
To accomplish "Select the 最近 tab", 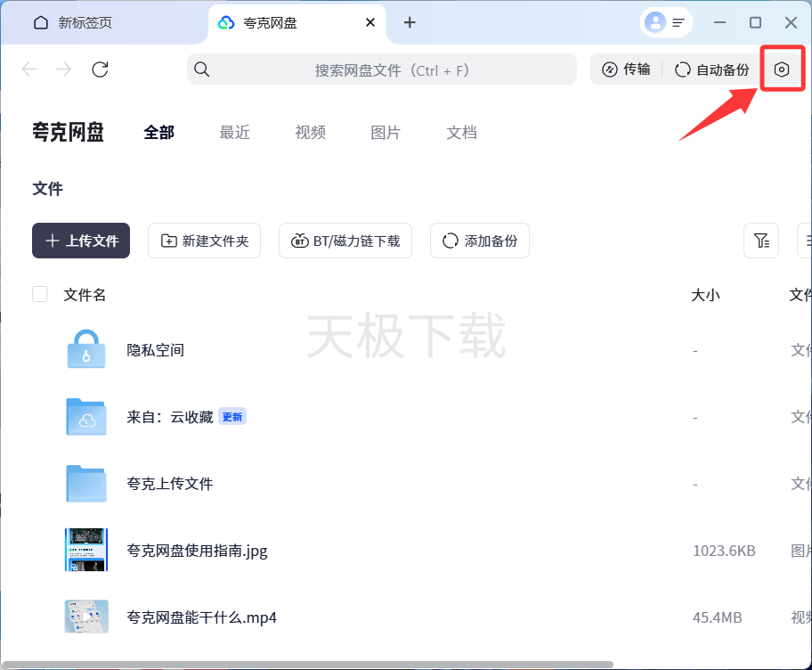I will click(x=234, y=133).
